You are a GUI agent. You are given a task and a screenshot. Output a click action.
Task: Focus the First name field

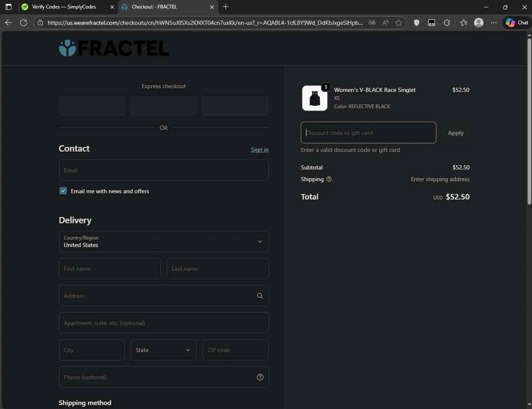point(110,269)
